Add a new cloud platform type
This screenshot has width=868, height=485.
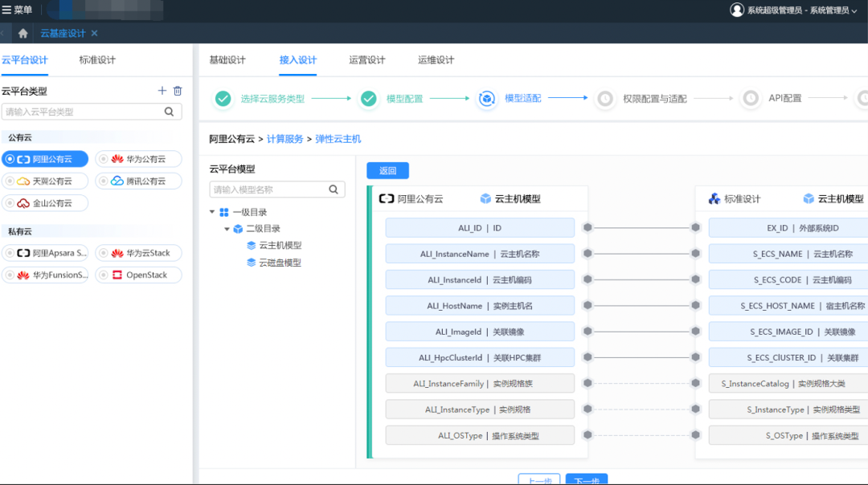tap(162, 91)
